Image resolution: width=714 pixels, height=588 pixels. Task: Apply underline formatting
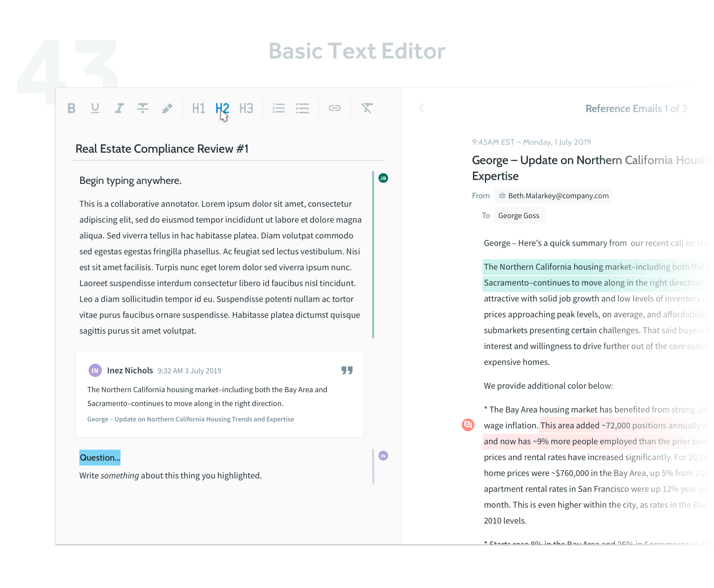[95, 109]
